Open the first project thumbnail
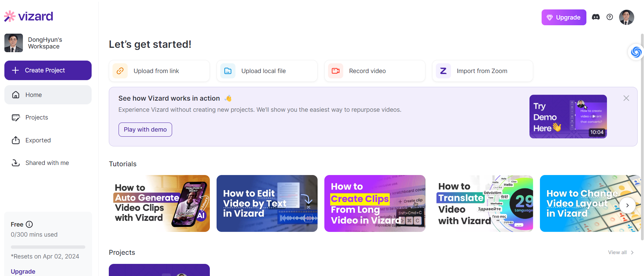 coord(159,270)
